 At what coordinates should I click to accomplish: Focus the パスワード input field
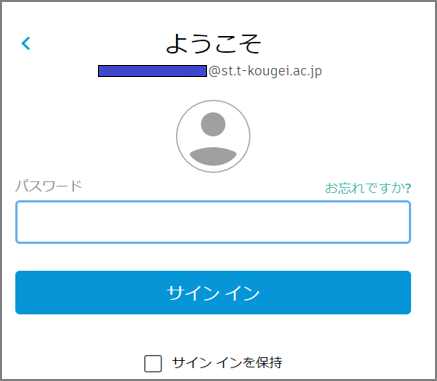point(213,222)
